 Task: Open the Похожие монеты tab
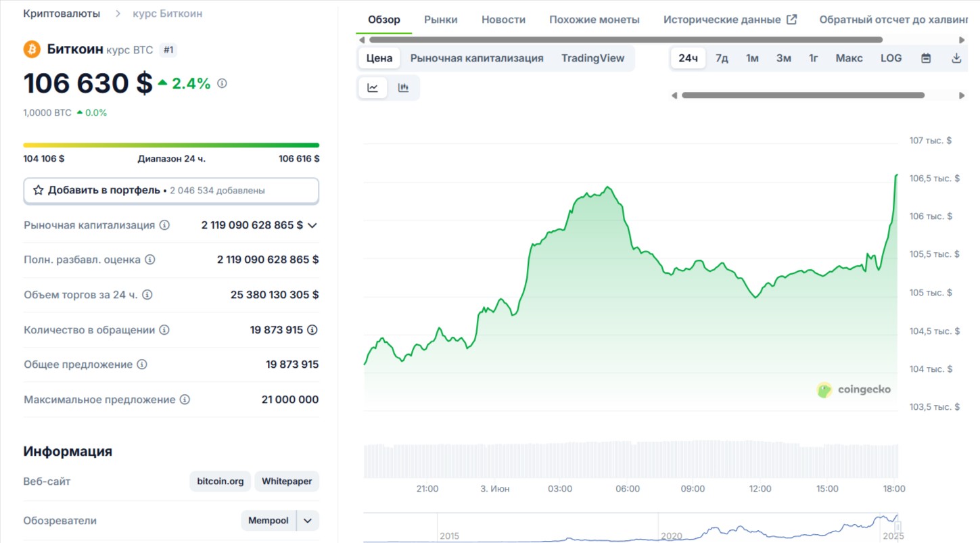(594, 20)
